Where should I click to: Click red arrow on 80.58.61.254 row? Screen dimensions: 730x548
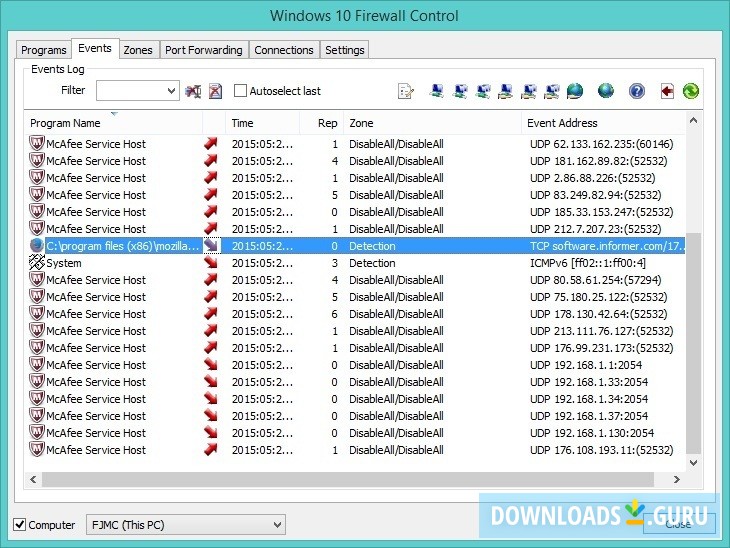[x=211, y=279]
